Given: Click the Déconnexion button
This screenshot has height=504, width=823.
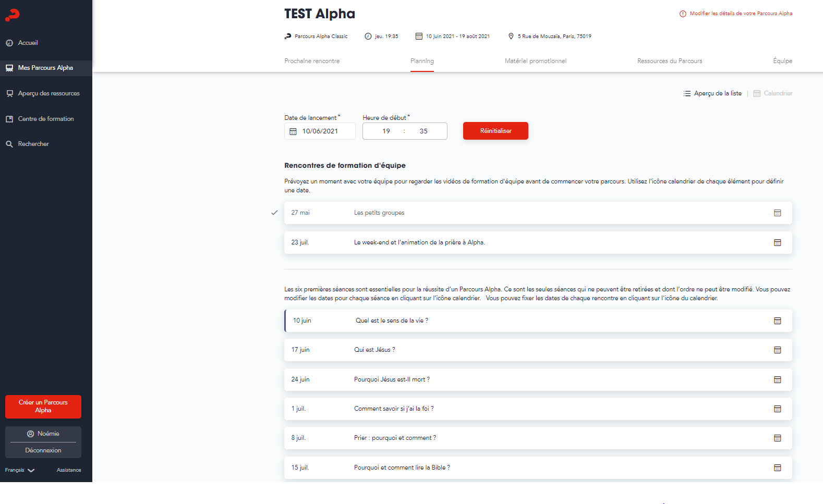Looking at the screenshot, I should (43, 450).
